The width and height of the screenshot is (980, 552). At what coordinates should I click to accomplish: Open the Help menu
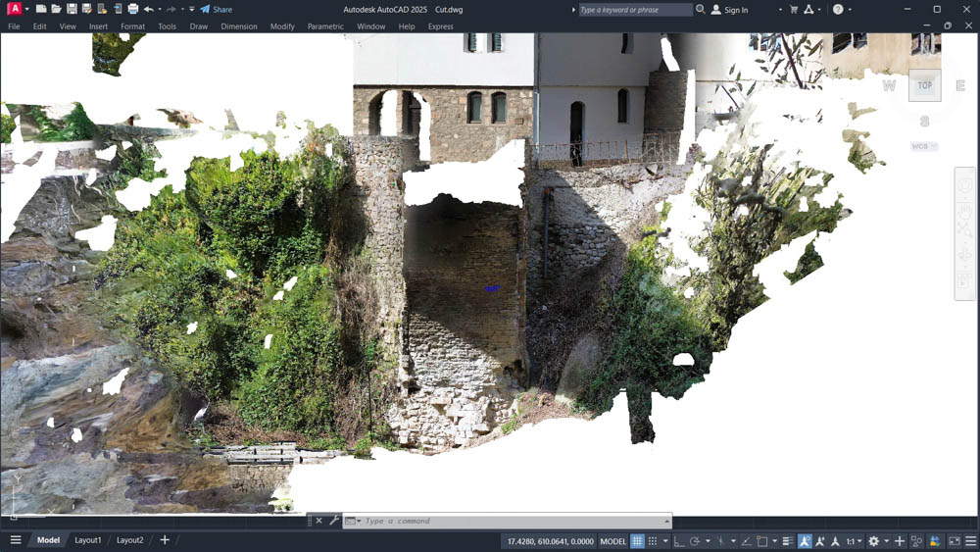click(x=407, y=26)
